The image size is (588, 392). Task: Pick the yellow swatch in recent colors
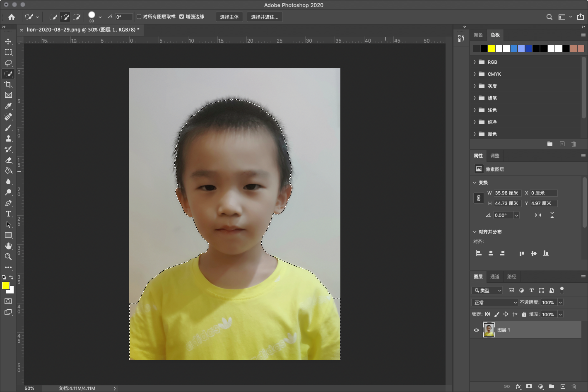(492, 48)
